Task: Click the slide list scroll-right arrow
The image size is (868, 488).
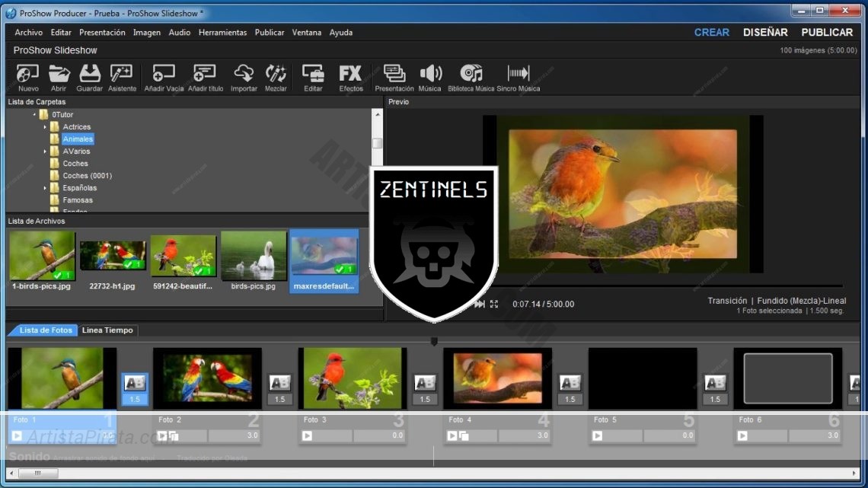Action: [x=855, y=473]
